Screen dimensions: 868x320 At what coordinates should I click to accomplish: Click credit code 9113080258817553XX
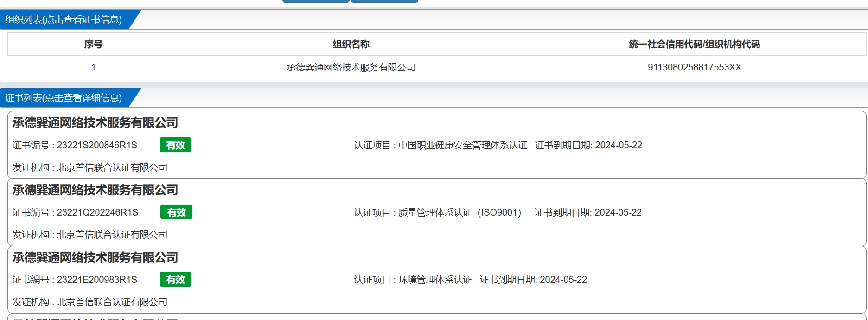(x=695, y=67)
